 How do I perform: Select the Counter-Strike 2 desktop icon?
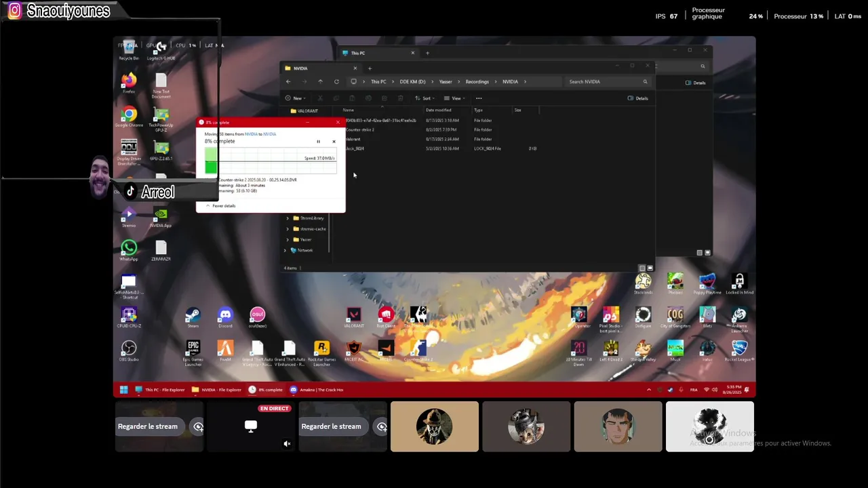[x=418, y=350]
